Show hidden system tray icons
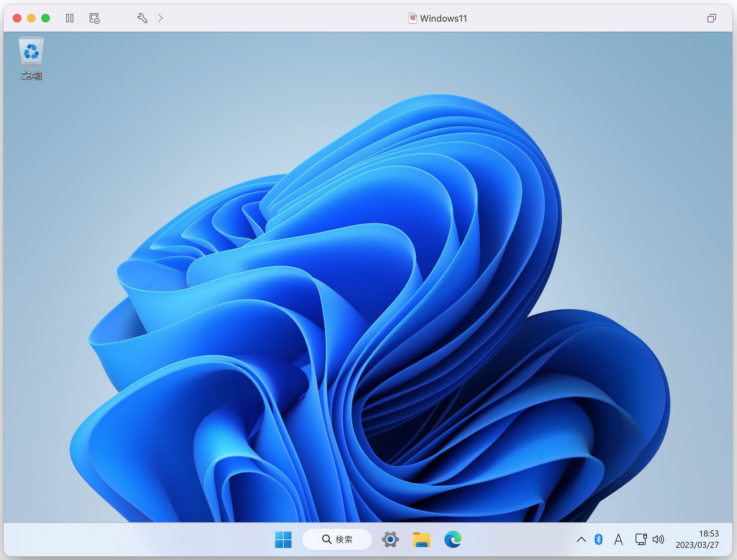This screenshot has height=560, width=737. 581,539
